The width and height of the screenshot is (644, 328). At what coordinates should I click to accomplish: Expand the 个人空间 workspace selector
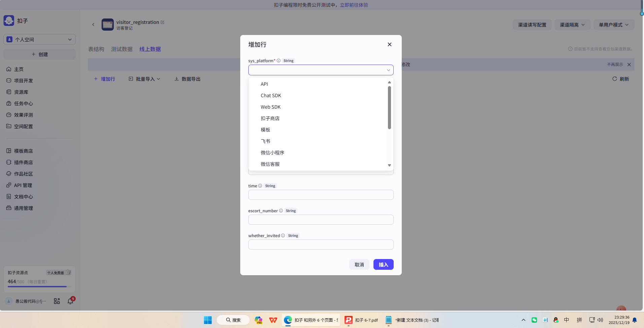(39, 39)
